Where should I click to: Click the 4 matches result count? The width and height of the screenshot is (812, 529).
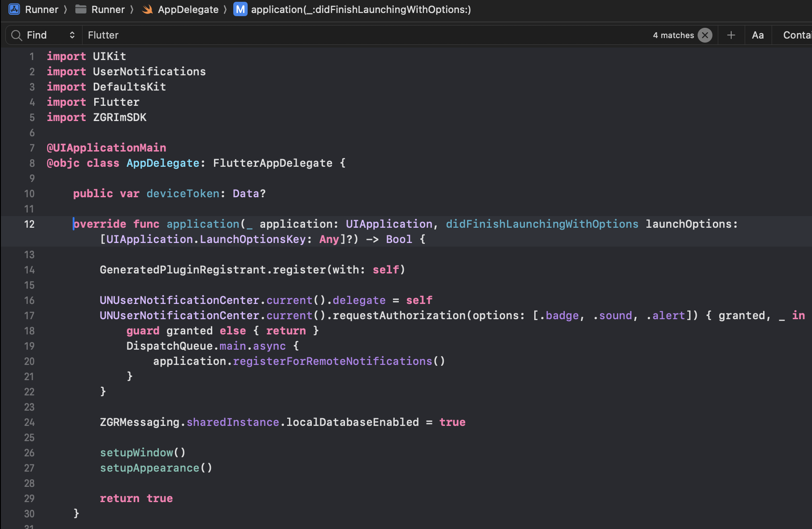point(673,35)
